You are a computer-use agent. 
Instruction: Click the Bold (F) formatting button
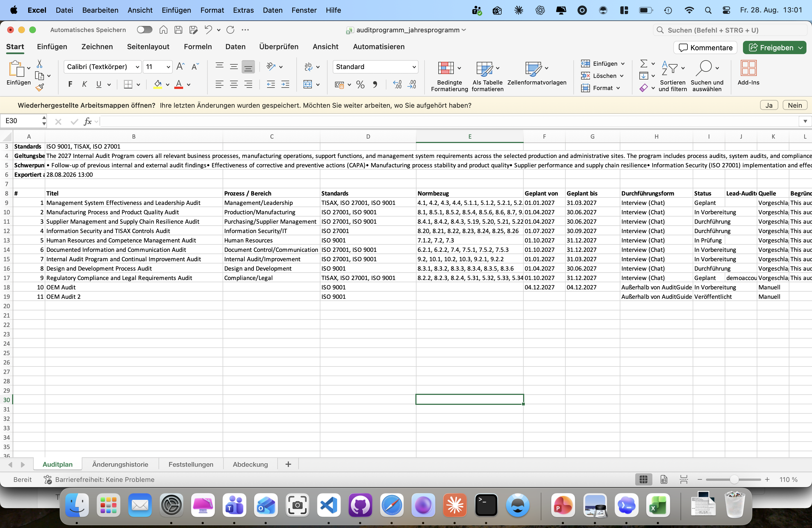tap(70, 84)
